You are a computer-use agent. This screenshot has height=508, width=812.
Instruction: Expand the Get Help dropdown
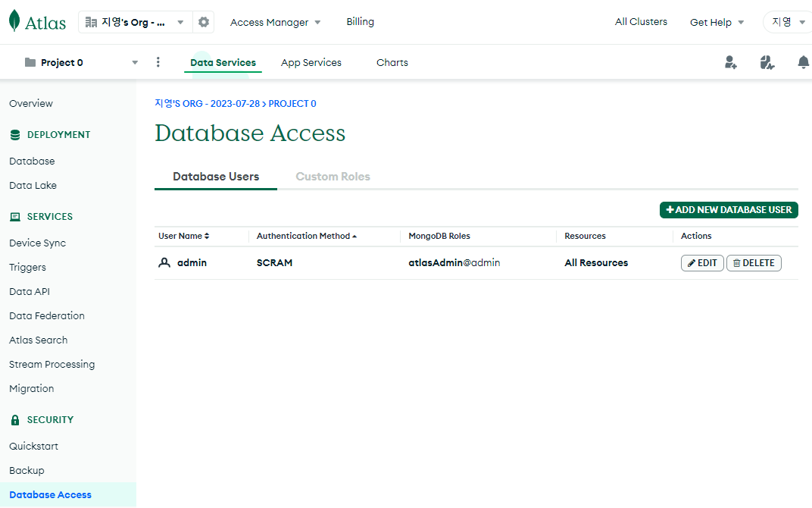coord(715,22)
